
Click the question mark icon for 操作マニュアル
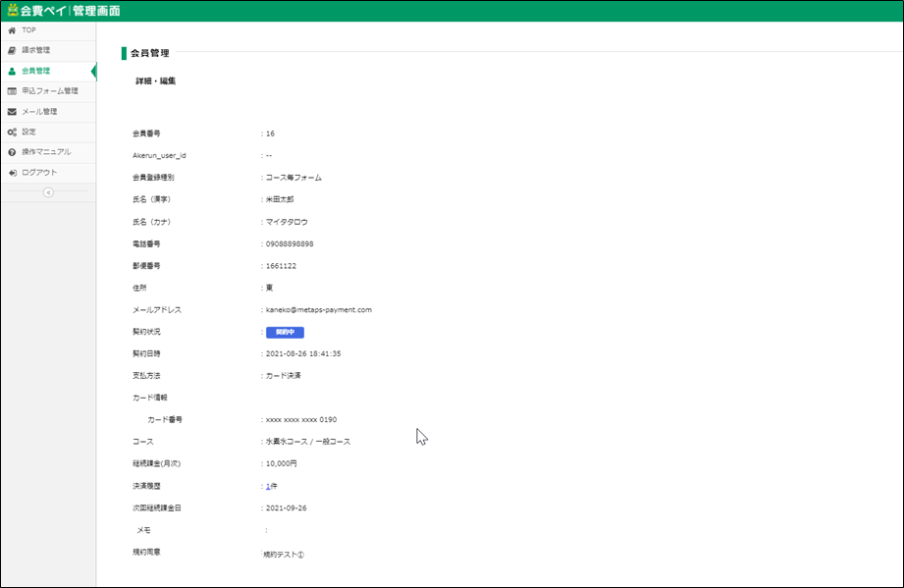click(12, 152)
